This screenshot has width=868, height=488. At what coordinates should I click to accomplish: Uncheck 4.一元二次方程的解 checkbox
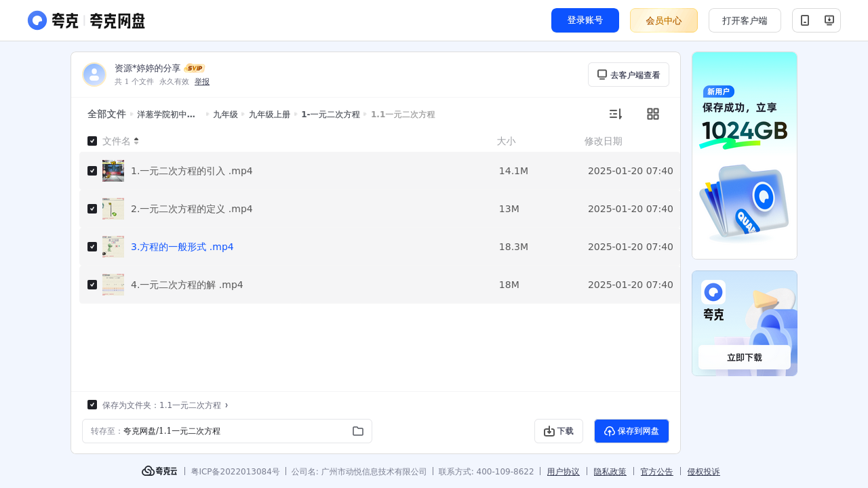point(92,285)
